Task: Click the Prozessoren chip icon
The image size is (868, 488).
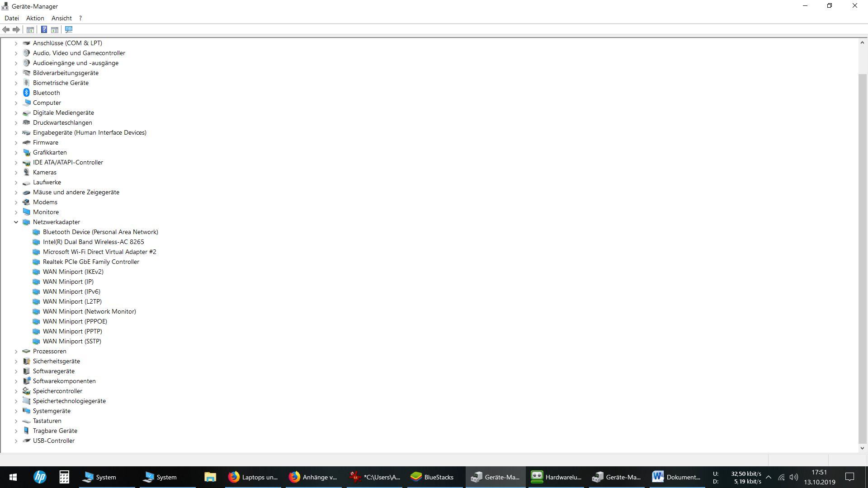Action: point(26,351)
